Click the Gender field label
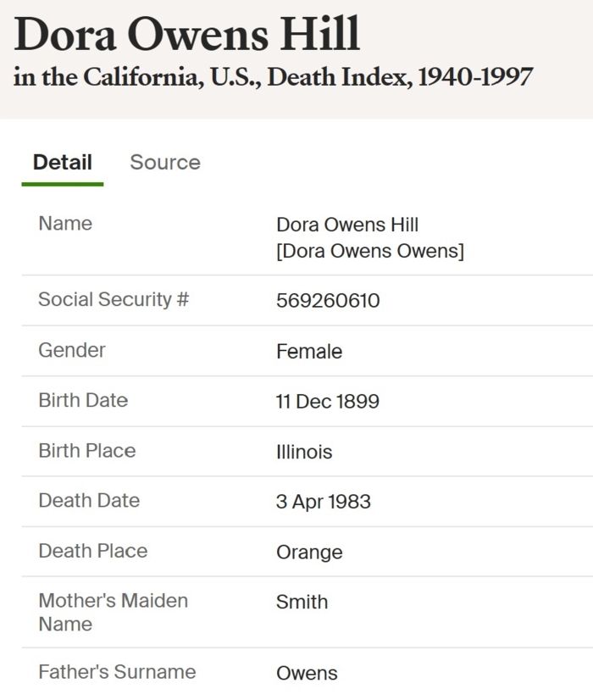 pos(72,350)
